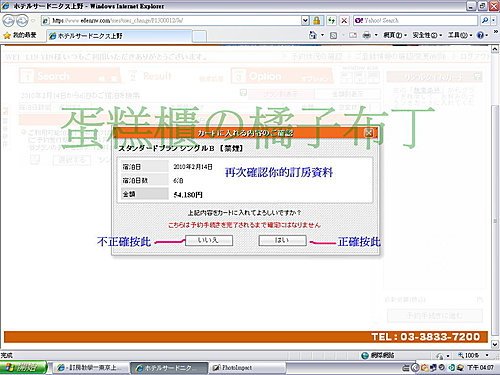This screenshot has width=500, height=375.
Task: Click the search magnifier icon
Action: [x=485, y=21]
